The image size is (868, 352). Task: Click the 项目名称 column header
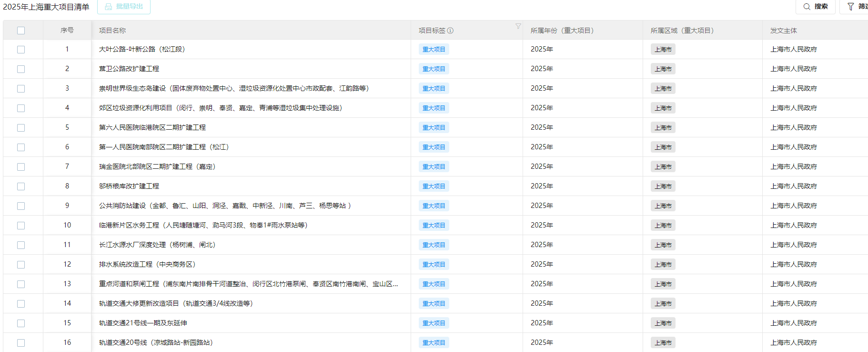(x=112, y=31)
